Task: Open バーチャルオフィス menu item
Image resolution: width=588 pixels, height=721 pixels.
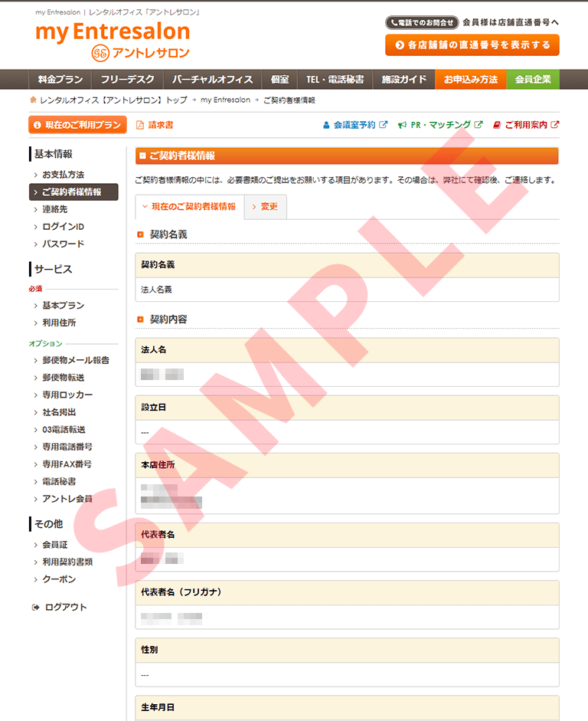Action: (212, 80)
